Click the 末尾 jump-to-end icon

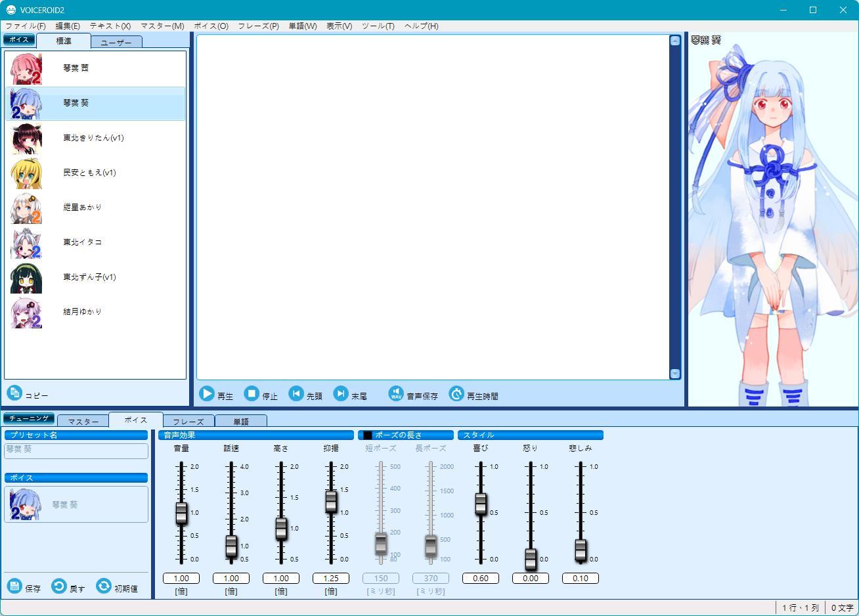[x=340, y=393]
